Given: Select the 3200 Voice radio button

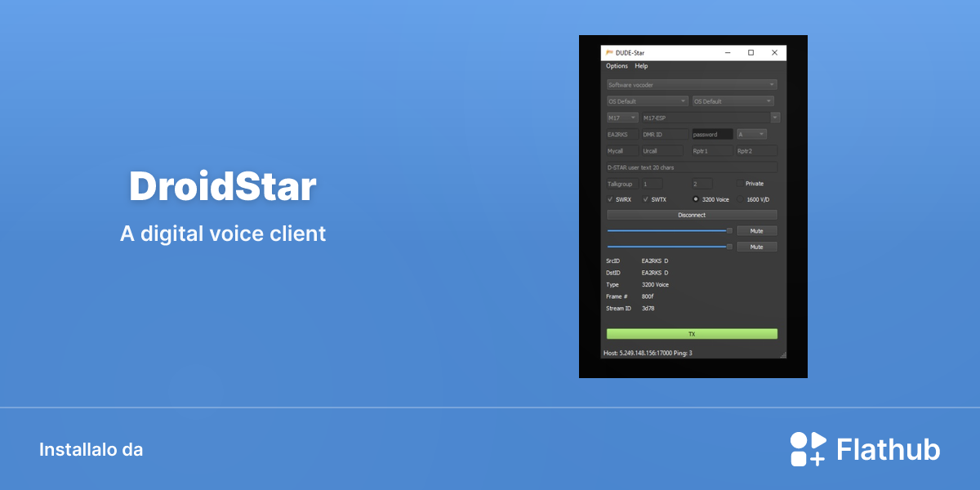Looking at the screenshot, I should [695, 199].
